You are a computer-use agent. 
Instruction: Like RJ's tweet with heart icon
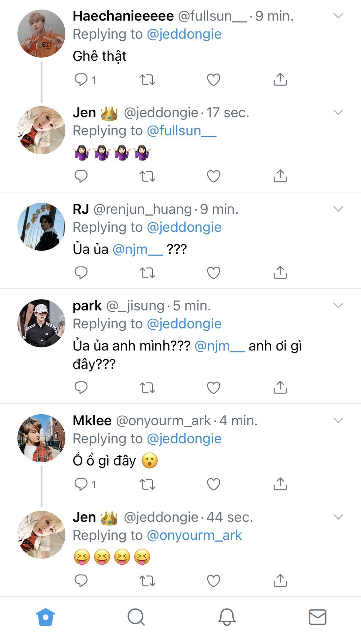214,273
